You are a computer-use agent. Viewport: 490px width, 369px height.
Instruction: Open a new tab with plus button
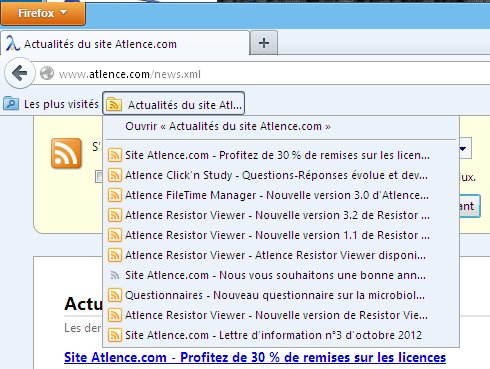[x=264, y=43]
